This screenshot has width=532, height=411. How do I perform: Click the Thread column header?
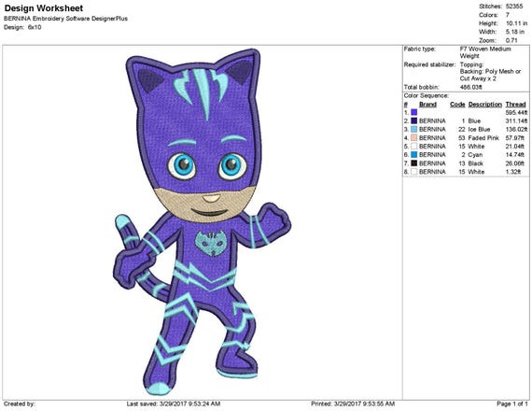(515, 105)
